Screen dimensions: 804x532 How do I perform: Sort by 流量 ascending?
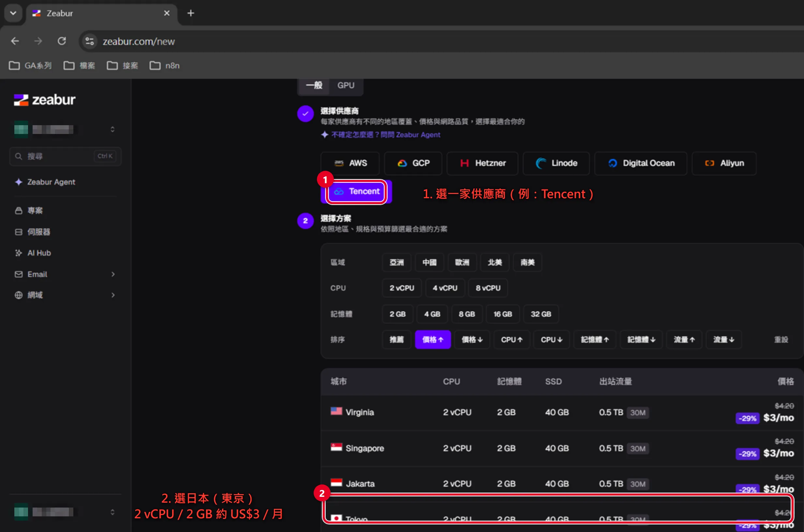click(684, 340)
